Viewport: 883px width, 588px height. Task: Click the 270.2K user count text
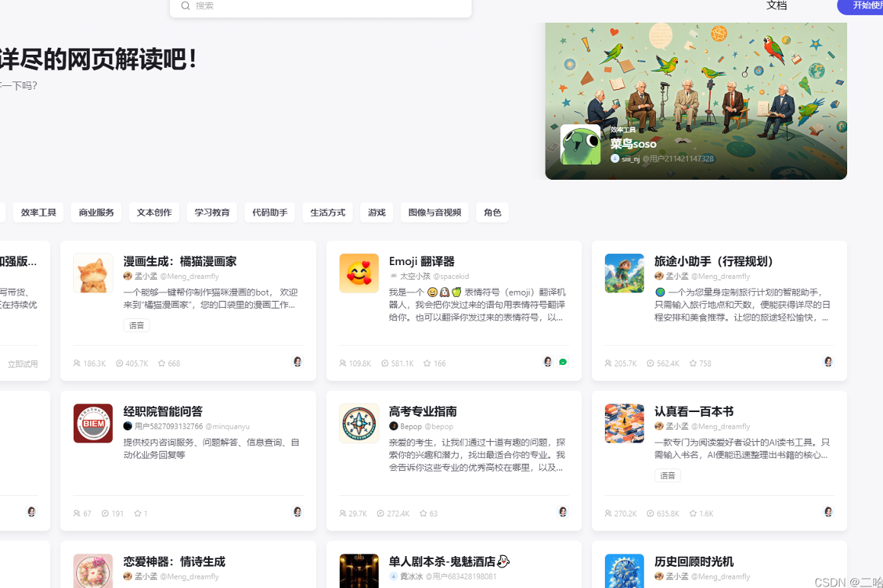pos(625,513)
